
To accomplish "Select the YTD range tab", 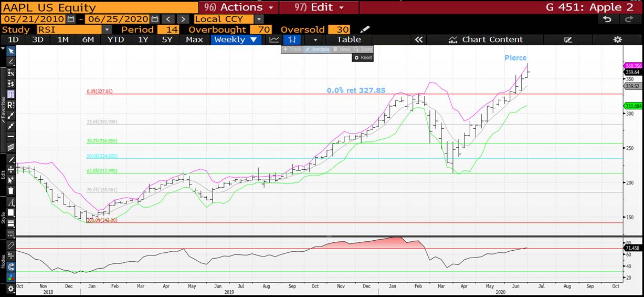I will (x=115, y=39).
